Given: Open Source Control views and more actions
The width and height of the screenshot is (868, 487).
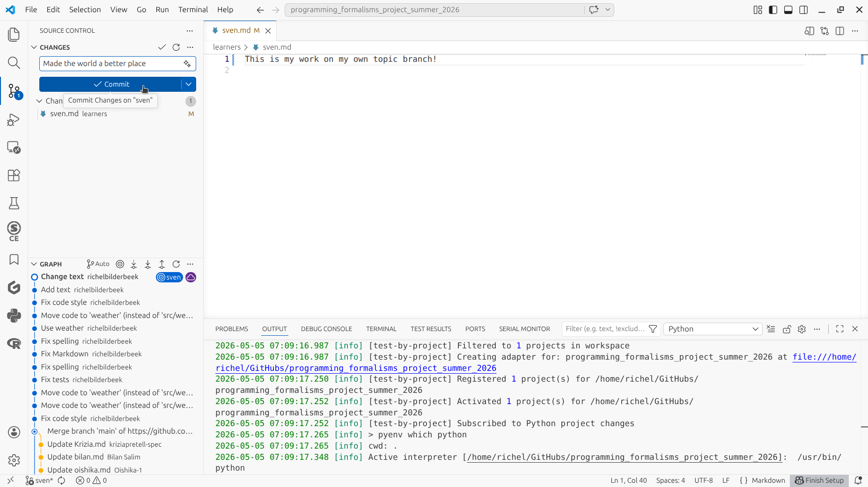Looking at the screenshot, I should tap(190, 31).
